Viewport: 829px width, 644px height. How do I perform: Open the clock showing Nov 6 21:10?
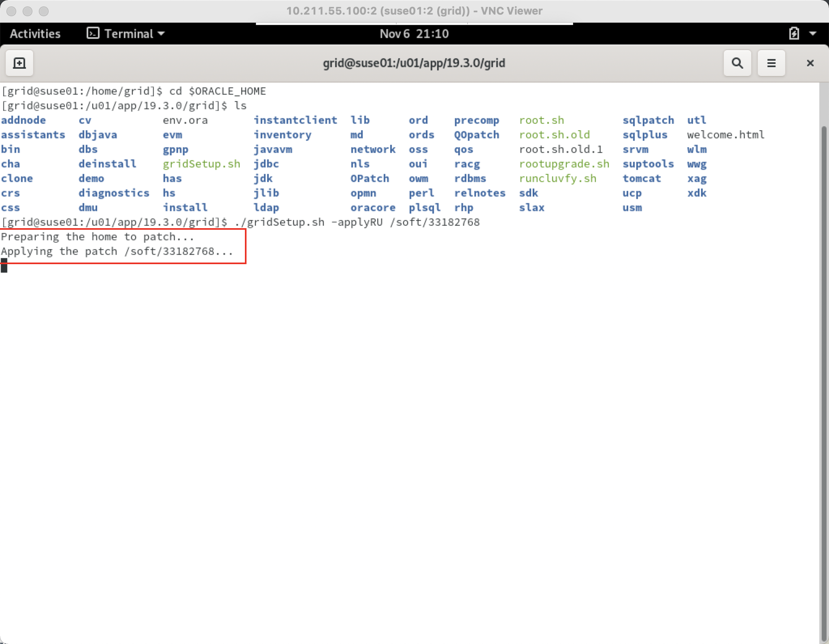(414, 34)
